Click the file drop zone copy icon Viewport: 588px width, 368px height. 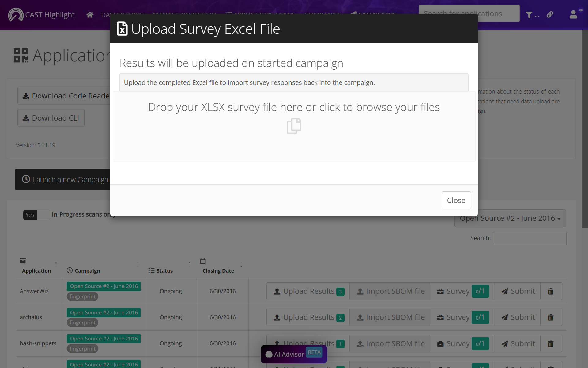(294, 126)
